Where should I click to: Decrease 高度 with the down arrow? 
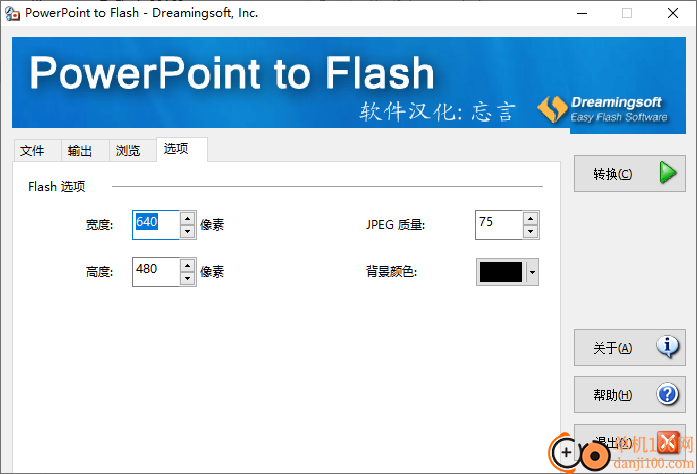pos(188,279)
